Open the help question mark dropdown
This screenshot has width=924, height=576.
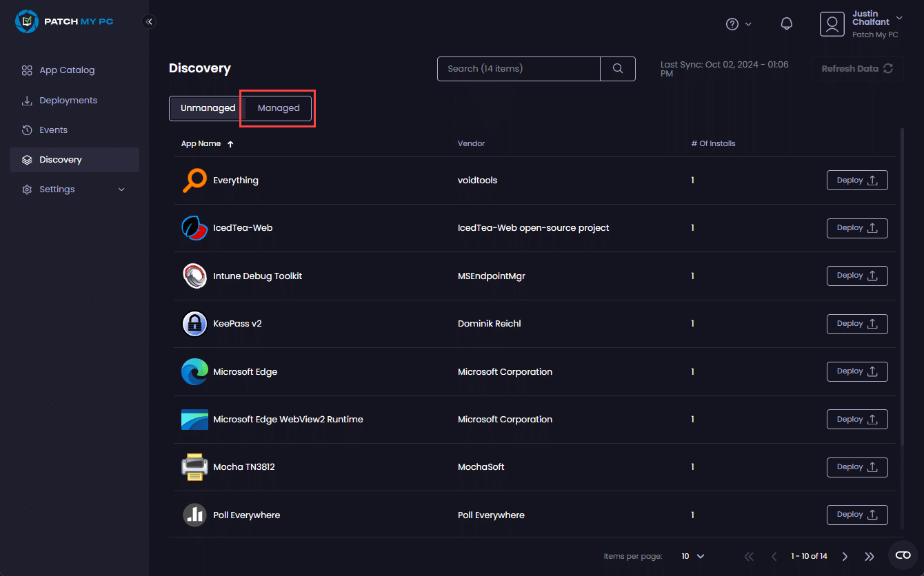click(739, 24)
